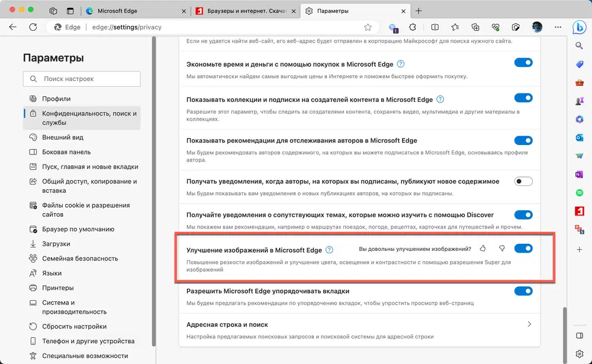Open help icon next to shopping setting
592x364 pixels.
pos(401,64)
